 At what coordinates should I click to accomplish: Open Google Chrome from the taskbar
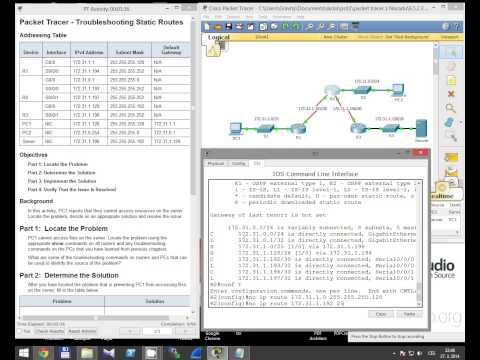[43, 353]
